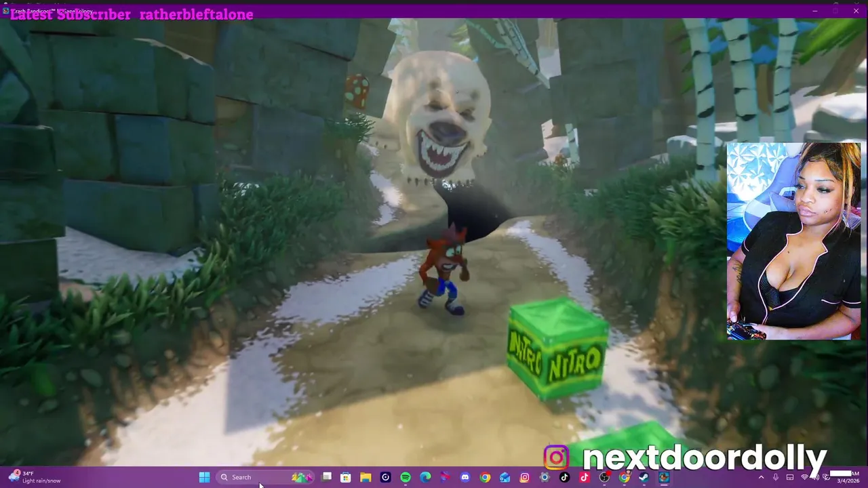The width and height of the screenshot is (868, 488).
Task: Expand the hidden system tray icons chevron
Action: click(x=761, y=477)
